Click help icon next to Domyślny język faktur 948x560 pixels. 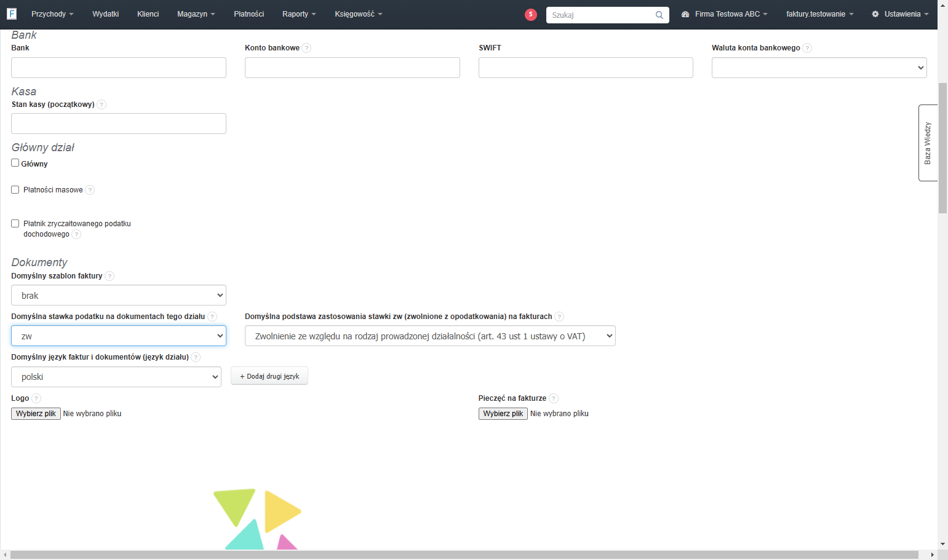click(196, 357)
